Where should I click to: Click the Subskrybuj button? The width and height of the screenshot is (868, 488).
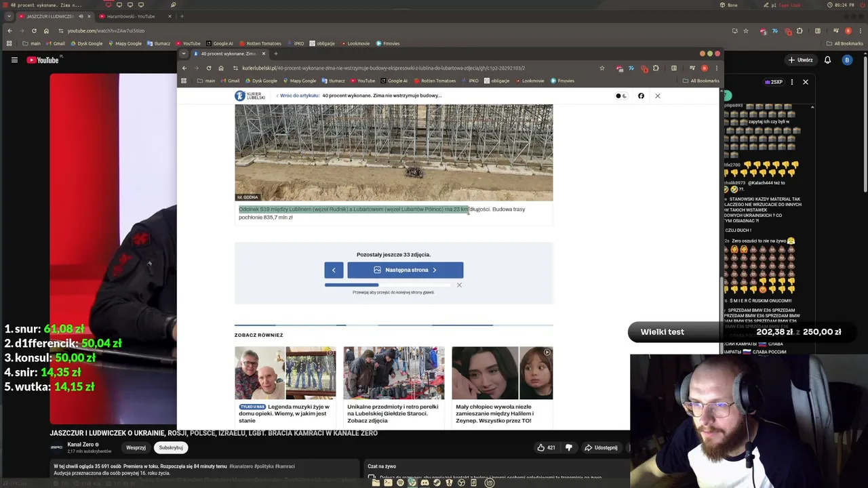(171, 447)
